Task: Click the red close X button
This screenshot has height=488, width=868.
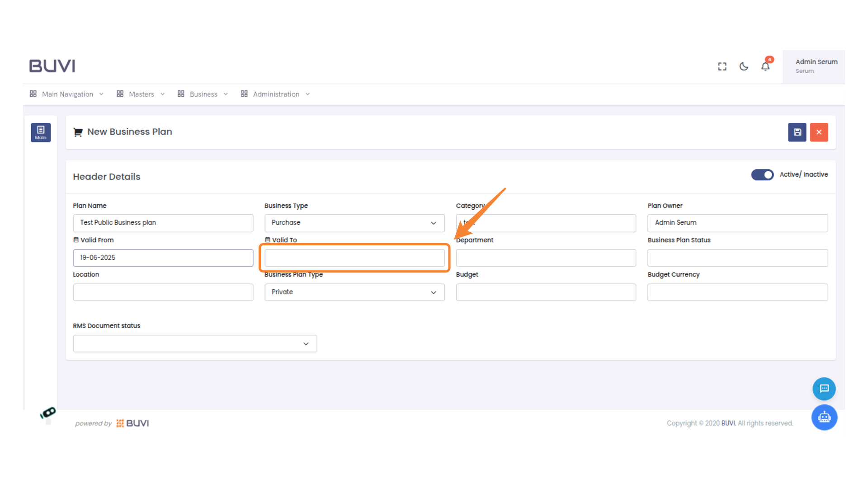Action: pyautogui.click(x=819, y=132)
